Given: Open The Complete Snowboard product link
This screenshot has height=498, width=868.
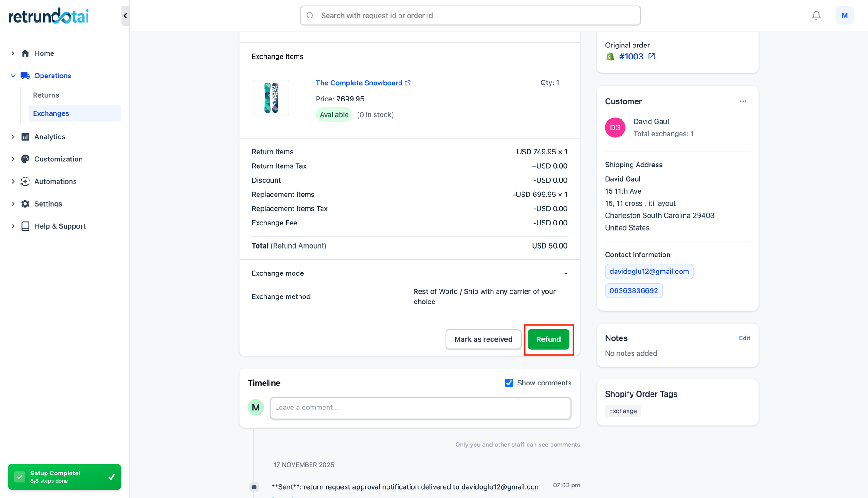Looking at the screenshot, I should (359, 83).
